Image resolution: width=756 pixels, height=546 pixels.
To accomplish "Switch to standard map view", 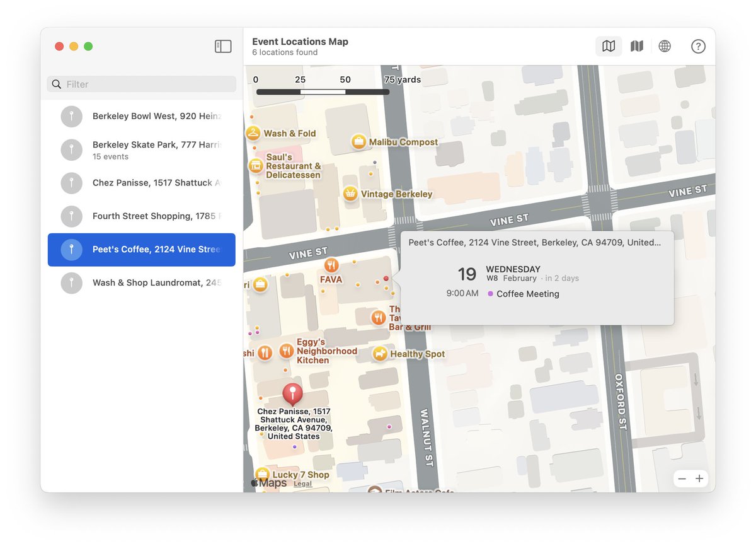I will [609, 46].
